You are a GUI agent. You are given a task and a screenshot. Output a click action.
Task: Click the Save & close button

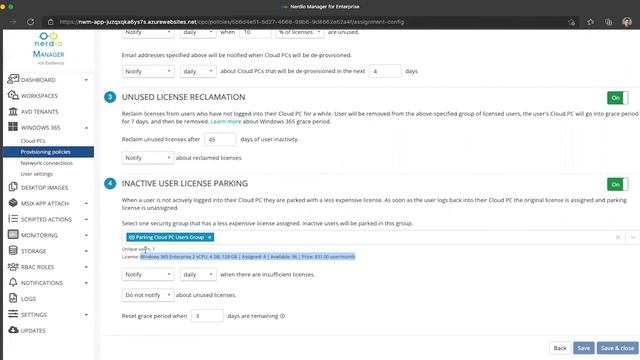tap(618, 348)
